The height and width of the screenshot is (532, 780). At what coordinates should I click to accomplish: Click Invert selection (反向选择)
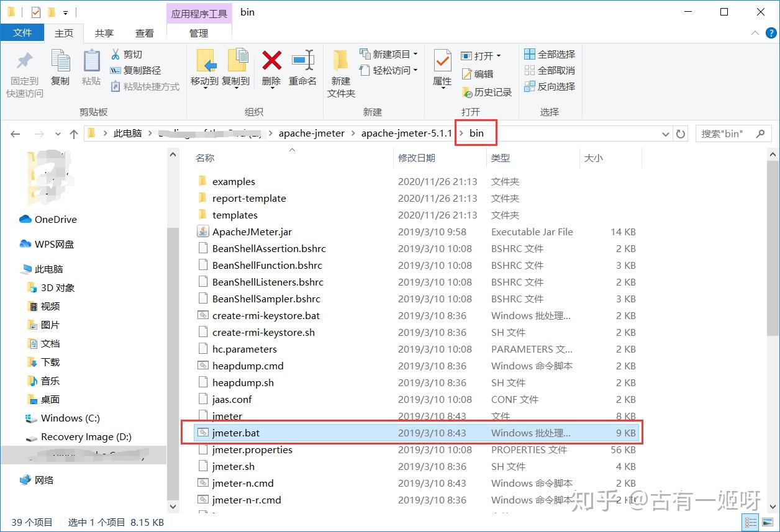(x=550, y=86)
